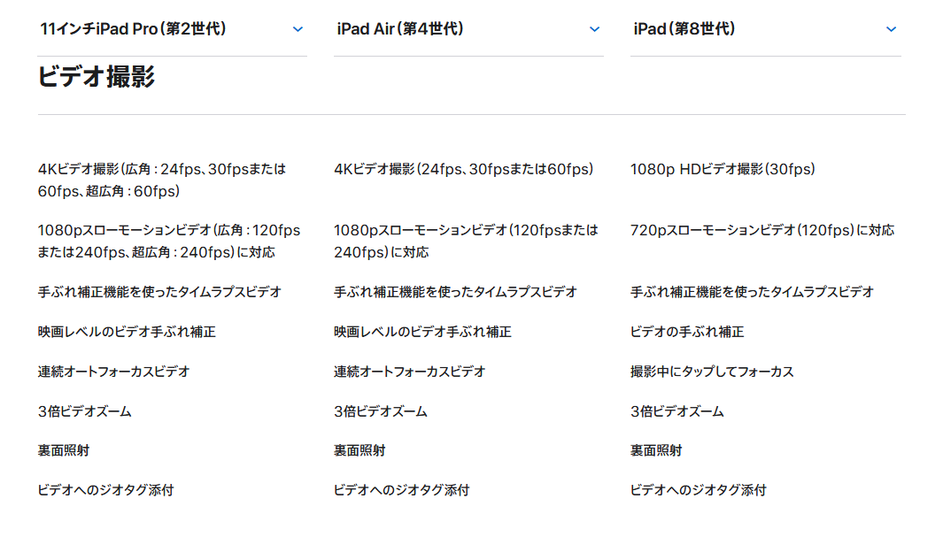Click 映画レベルのビデオ手ぶれ補正 under iPad Air
Image resolution: width=943 pixels, height=560 pixels.
coord(422,332)
